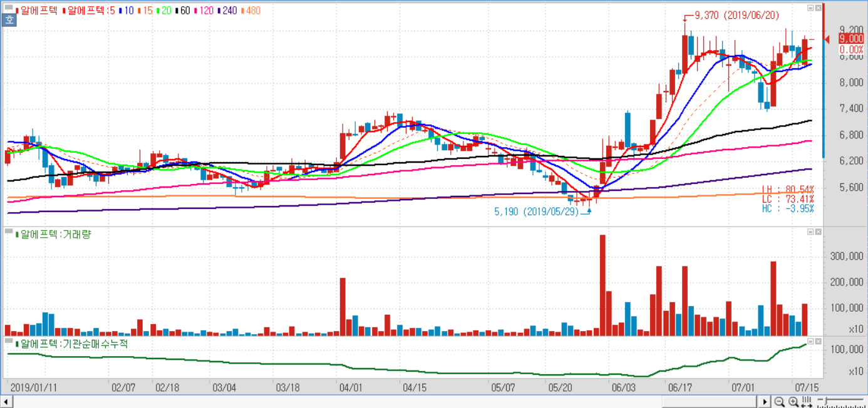
Task: Click the 0.00% change label
Action: point(852,49)
